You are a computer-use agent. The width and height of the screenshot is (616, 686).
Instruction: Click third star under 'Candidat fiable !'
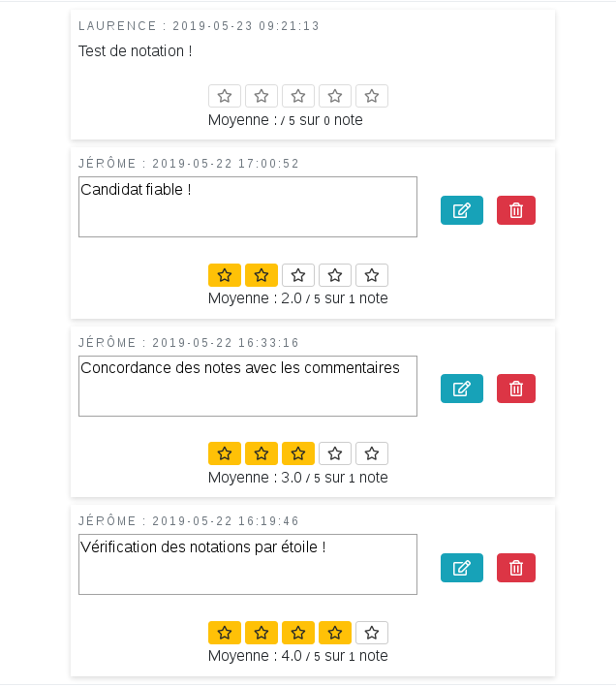coord(298,275)
